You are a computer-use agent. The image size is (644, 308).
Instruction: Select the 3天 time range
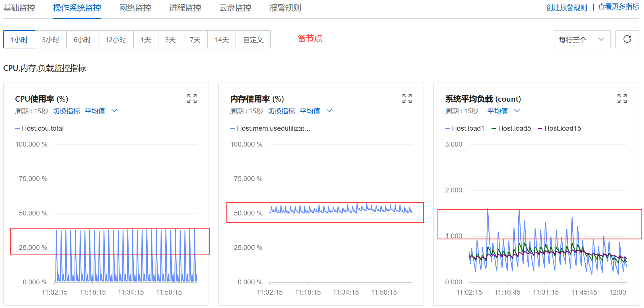coord(171,39)
